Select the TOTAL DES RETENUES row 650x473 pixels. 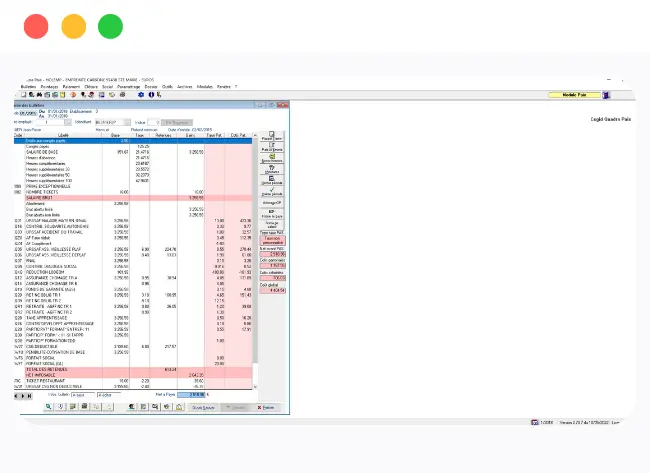coord(133,369)
